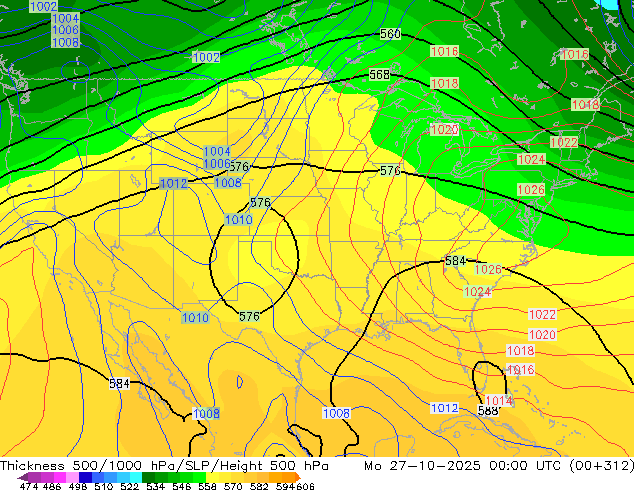Image resolution: width=634 pixels, height=490 pixels.
Task: Click the orange arrow at the legend's high end
Action: pyautogui.click(x=297, y=477)
